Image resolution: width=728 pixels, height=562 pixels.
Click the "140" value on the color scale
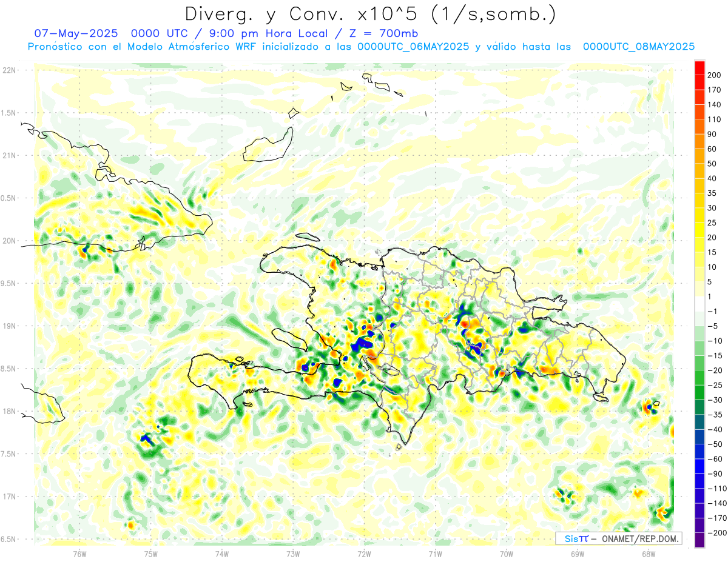[x=714, y=104]
